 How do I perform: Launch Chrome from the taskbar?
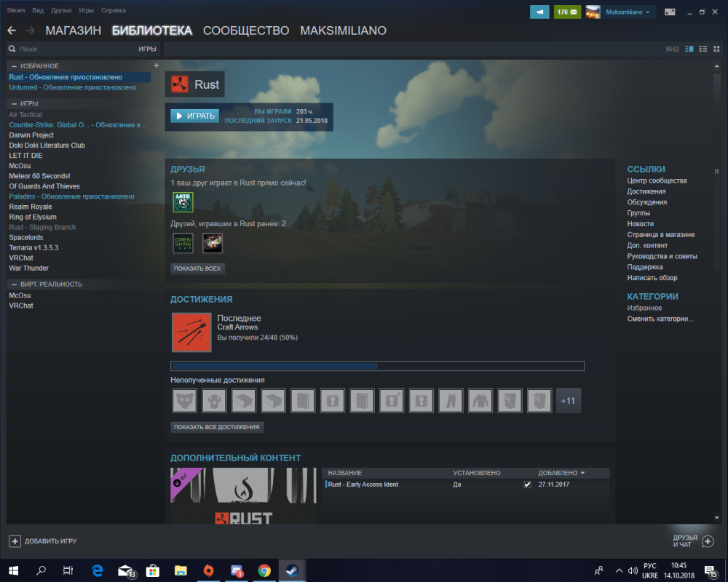click(x=264, y=570)
